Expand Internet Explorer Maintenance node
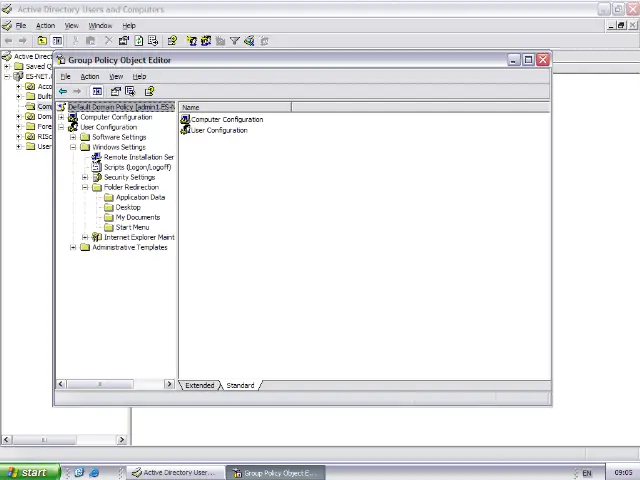The height and width of the screenshot is (480, 640). click(85, 237)
